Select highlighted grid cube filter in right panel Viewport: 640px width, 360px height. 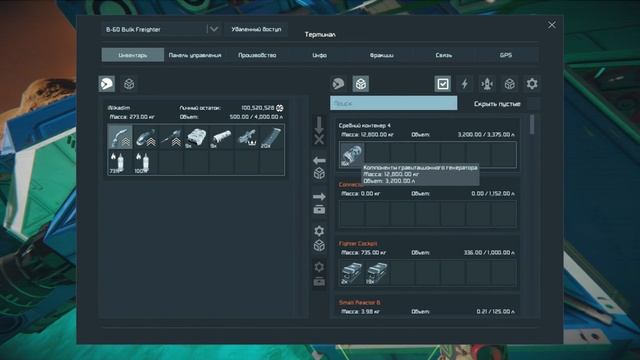[360, 84]
